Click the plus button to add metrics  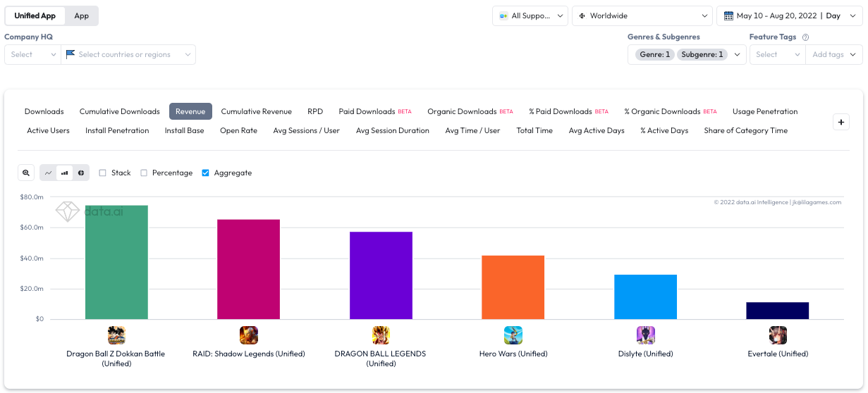[841, 122]
